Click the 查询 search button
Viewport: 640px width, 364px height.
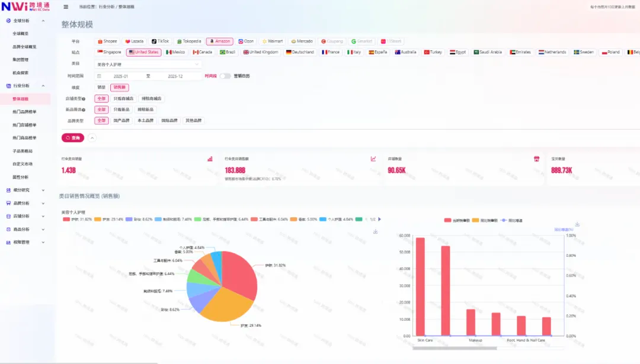[73, 138]
